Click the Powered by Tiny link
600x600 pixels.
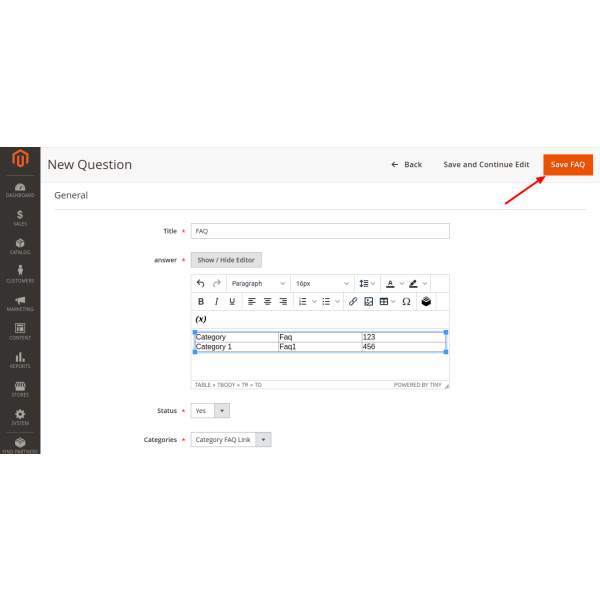point(417,385)
